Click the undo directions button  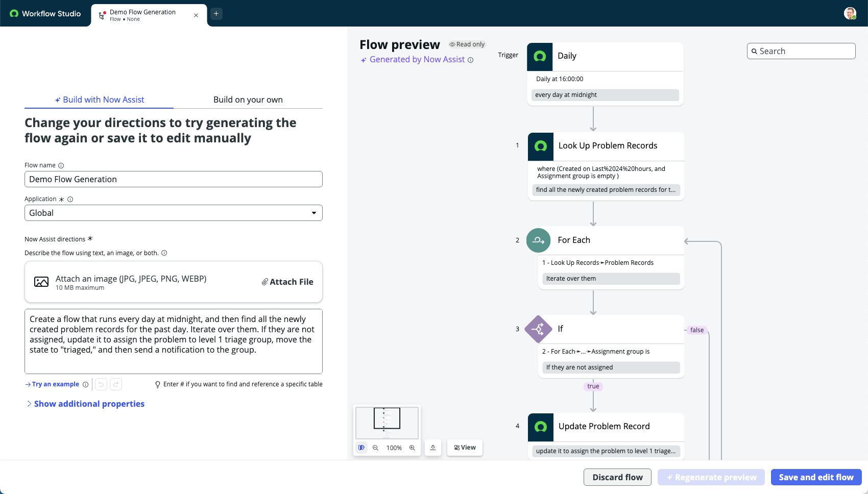point(101,384)
